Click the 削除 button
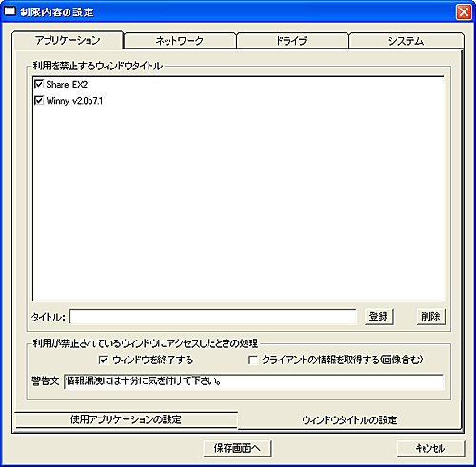The height and width of the screenshot is (467, 476). point(430,316)
